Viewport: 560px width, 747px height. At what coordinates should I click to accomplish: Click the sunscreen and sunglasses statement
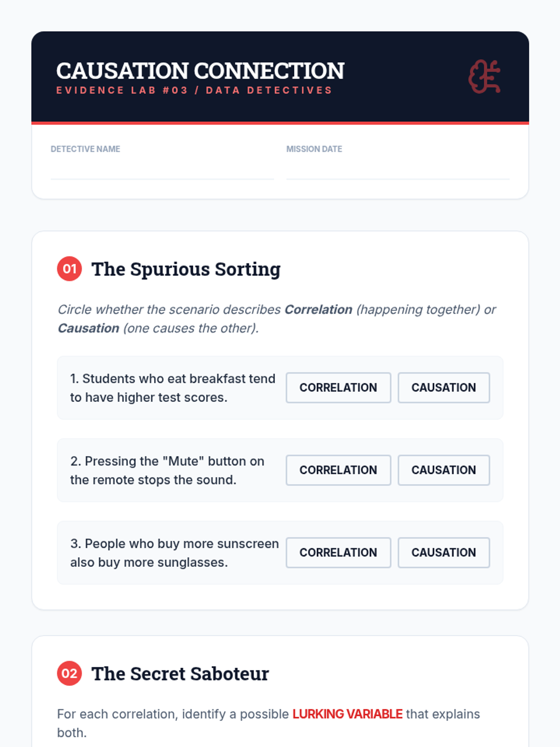(x=174, y=553)
